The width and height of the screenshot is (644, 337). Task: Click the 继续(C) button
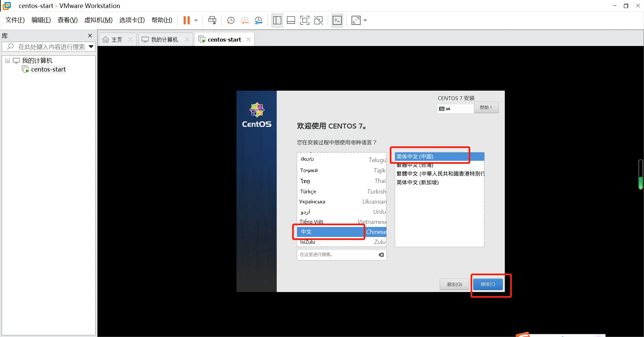(x=488, y=284)
